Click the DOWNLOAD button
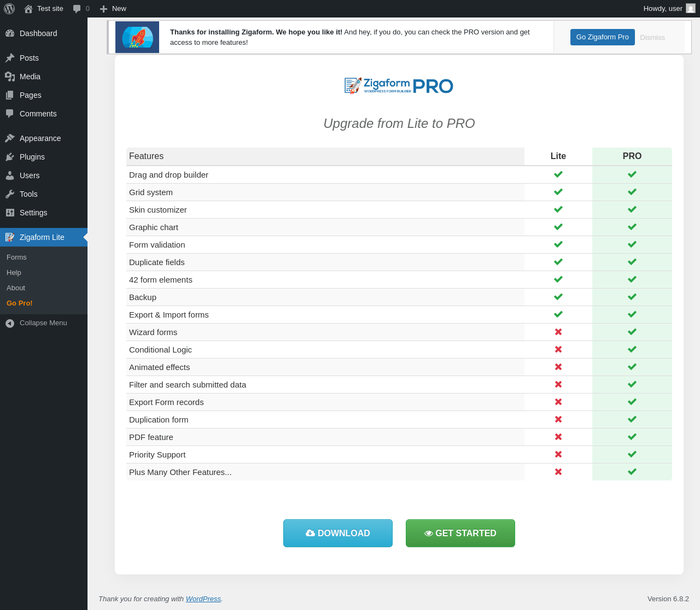The width and height of the screenshot is (700, 610). click(338, 533)
